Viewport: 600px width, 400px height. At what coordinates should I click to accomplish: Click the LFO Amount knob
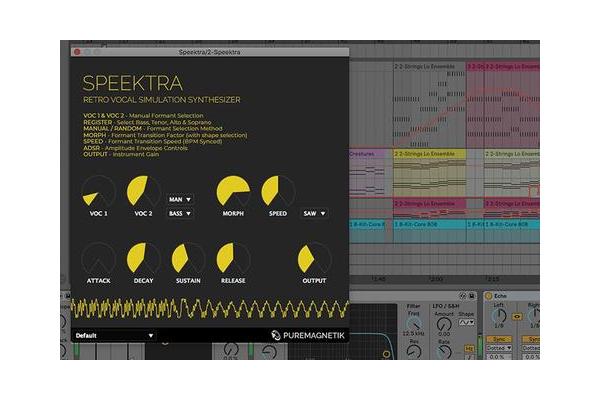(444, 325)
